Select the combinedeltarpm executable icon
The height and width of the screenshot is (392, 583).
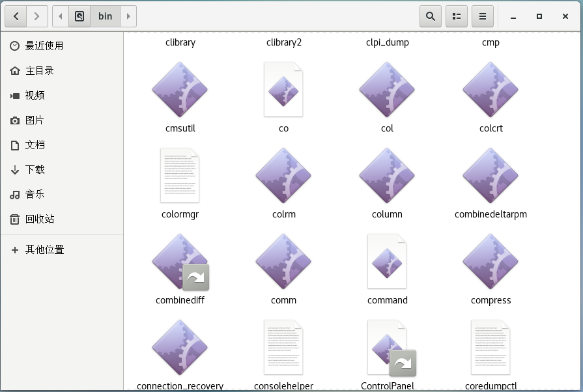[491, 175]
